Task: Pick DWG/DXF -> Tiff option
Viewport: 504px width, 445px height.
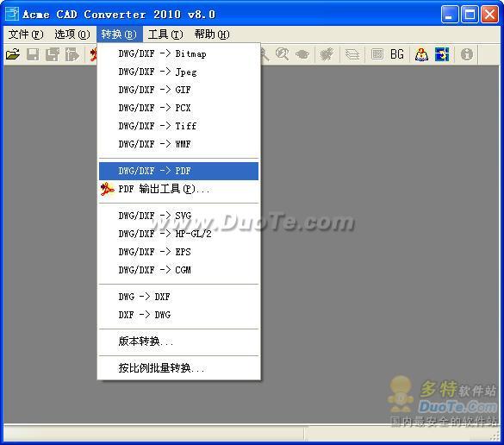Action: [x=178, y=126]
